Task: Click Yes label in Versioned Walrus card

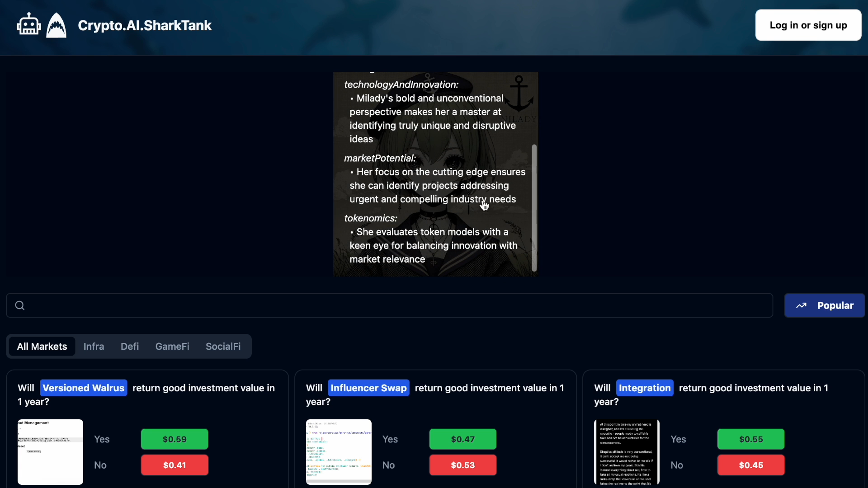Action: tap(102, 439)
